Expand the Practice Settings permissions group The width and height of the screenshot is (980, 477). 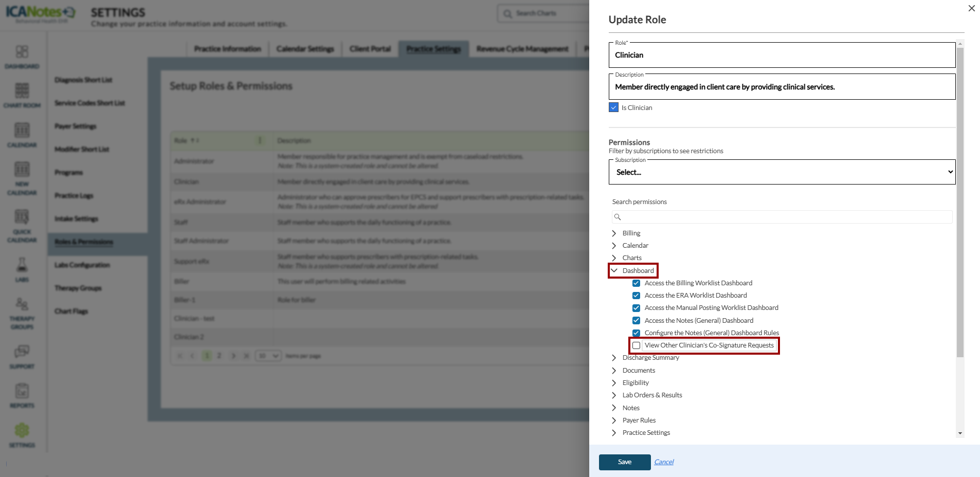(614, 433)
